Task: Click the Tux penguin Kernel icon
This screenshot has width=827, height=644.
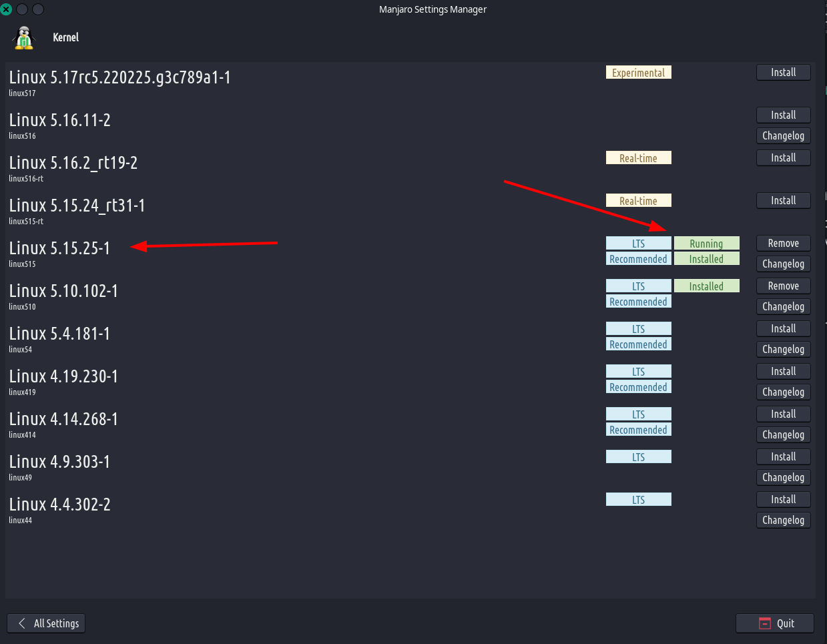Action: click(x=24, y=38)
